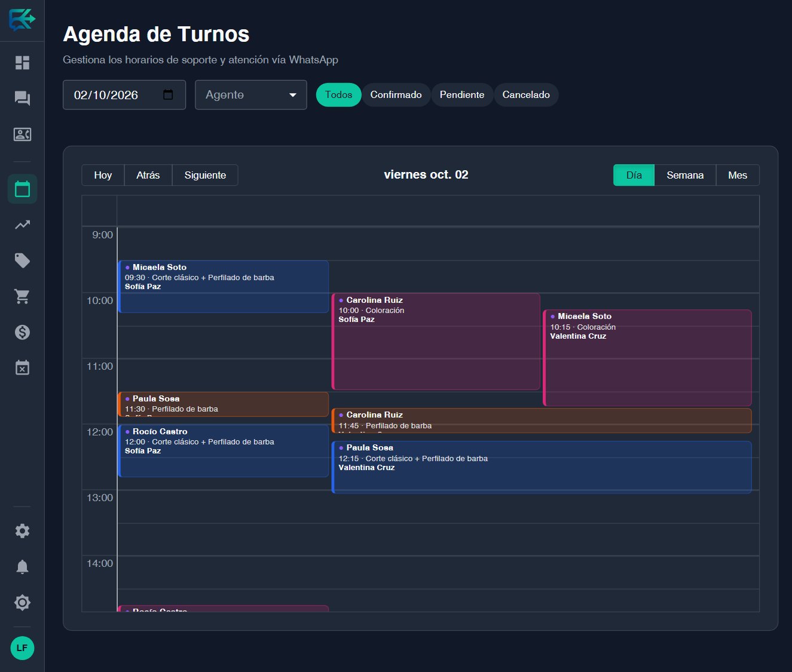Open Rocío Castro 12:00 appointment
This screenshot has height=672, width=792.
click(x=224, y=451)
